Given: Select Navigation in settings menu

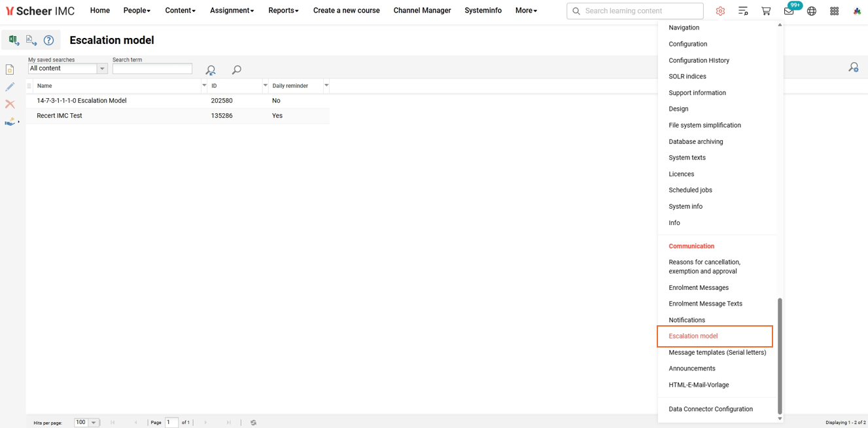Looking at the screenshot, I should coord(684,27).
